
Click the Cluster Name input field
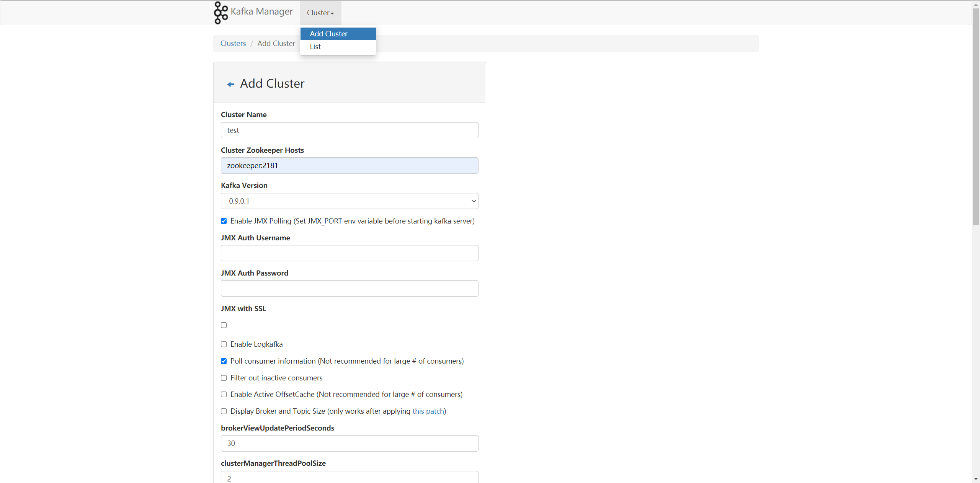coord(349,130)
